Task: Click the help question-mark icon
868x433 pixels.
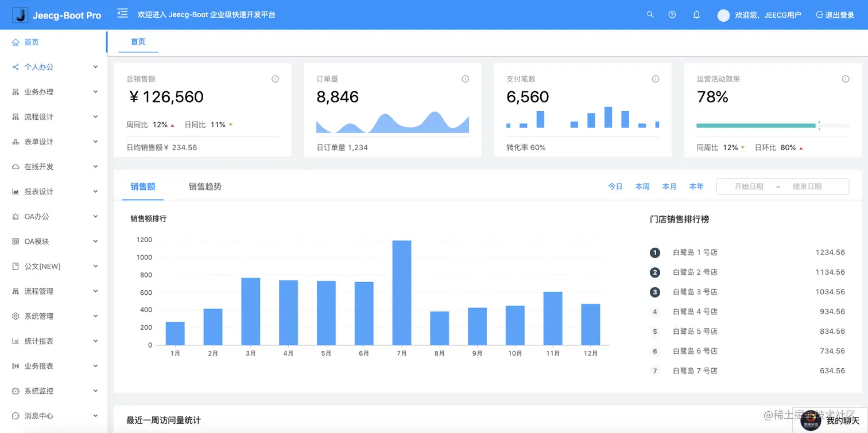Action: (672, 15)
